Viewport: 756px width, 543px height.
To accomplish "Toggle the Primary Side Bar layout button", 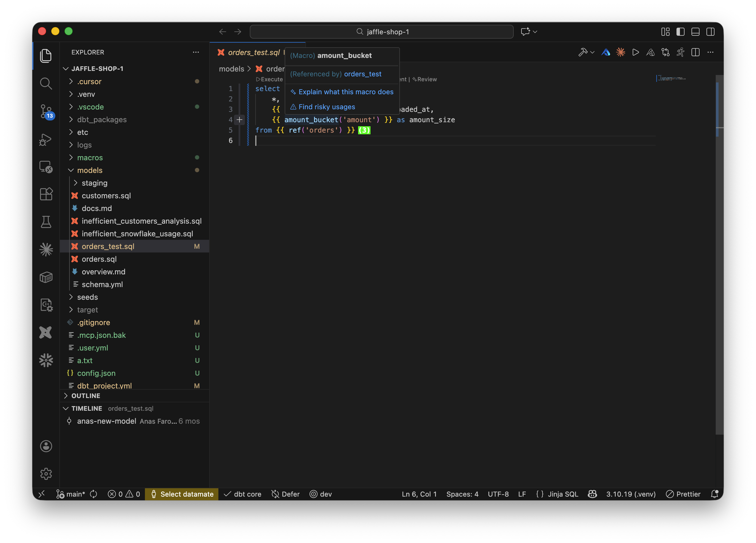I will coord(680,32).
